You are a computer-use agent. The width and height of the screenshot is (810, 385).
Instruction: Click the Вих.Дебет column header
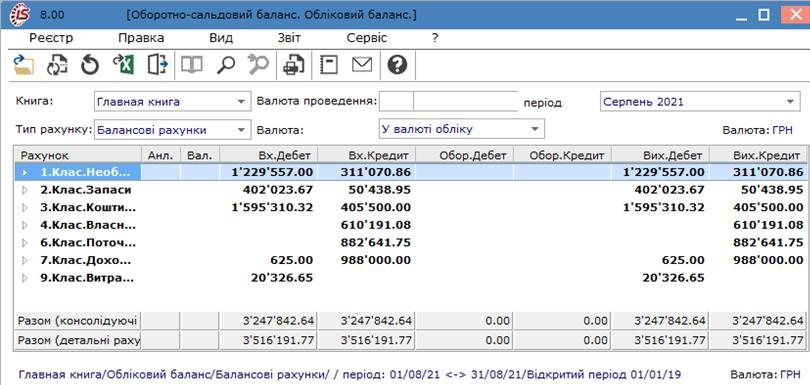660,155
